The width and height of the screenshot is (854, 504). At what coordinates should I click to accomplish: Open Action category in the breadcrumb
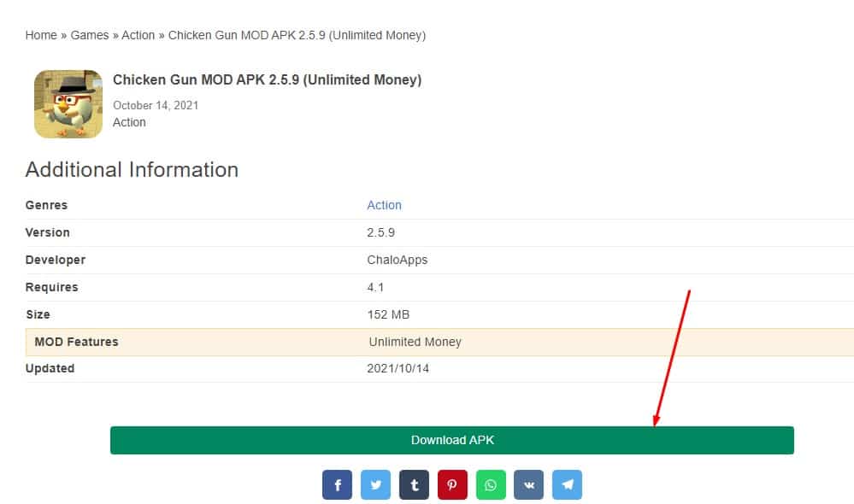click(x=138, y=35)
